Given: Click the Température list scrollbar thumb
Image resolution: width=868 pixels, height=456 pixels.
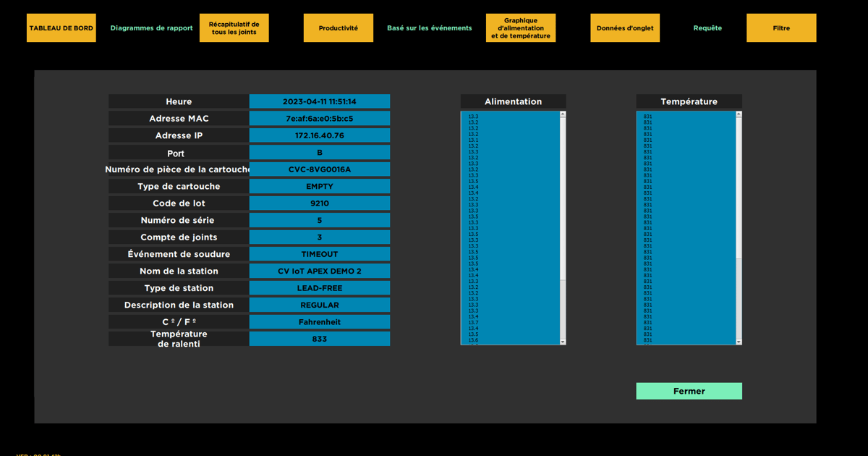Looking at the screenshot, I should click(x=739, y=188).
